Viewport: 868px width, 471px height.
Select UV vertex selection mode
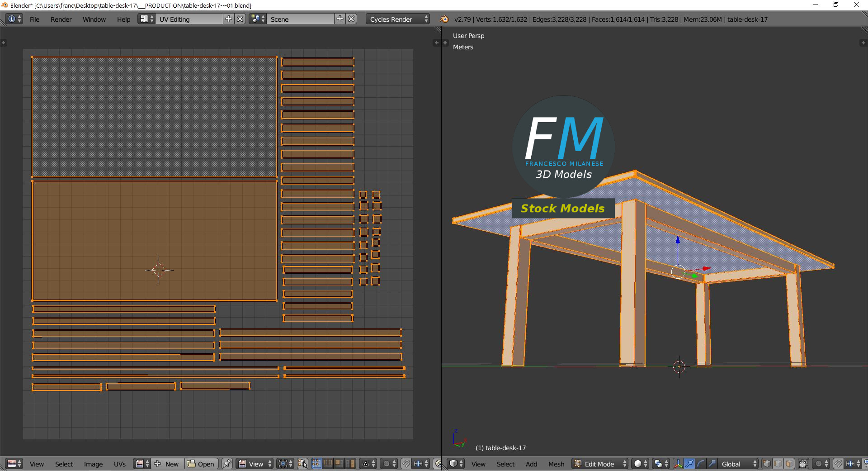(316, 464)
